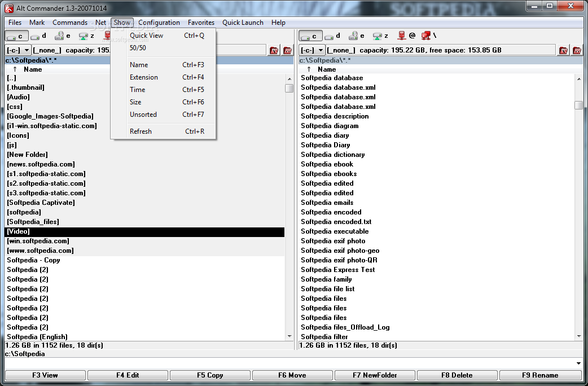Open the [-c-] drive dropdown in left panel
The width and height of the screenshot is (588, 386).
pos(18,50)
